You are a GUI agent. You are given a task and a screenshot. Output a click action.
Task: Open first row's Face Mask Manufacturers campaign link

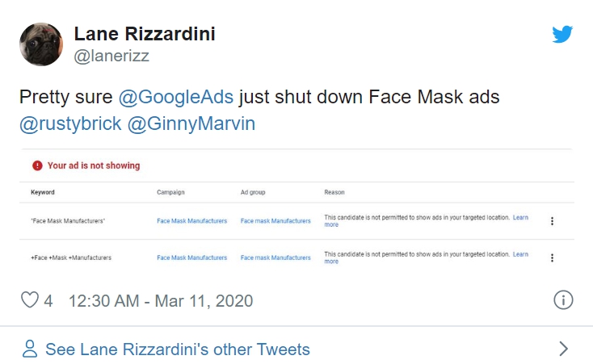(191, 220)
